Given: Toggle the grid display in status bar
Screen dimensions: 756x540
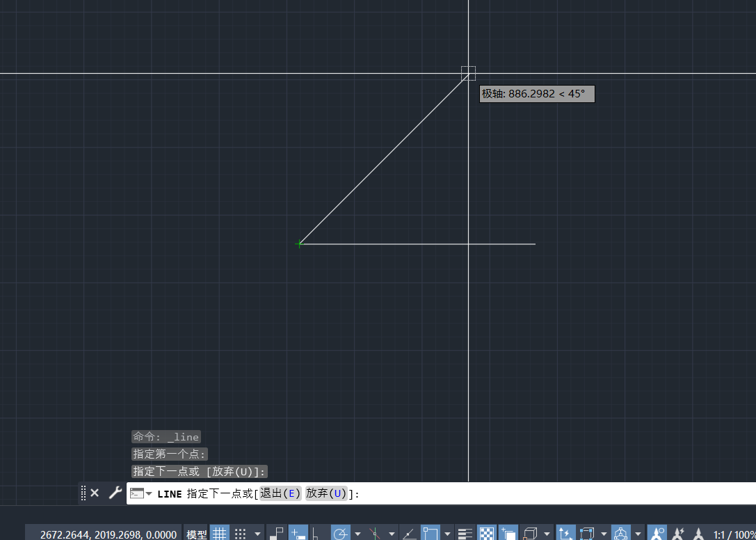Looking at the screenshot, I should click(x=220, y=534).
